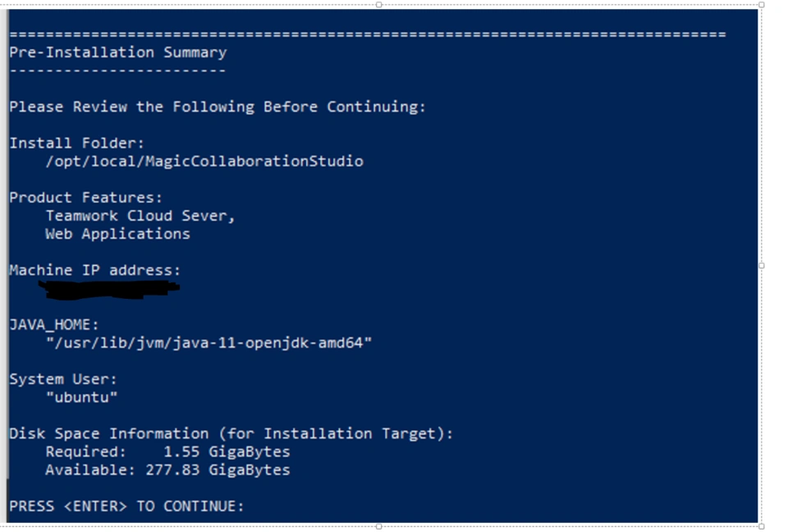Screen dimensions: 788x532
Task: Click the "PRESS <ENTER> TO CONTINUE:" prompt
Action: pyautogui.click(x=126, y=506)
